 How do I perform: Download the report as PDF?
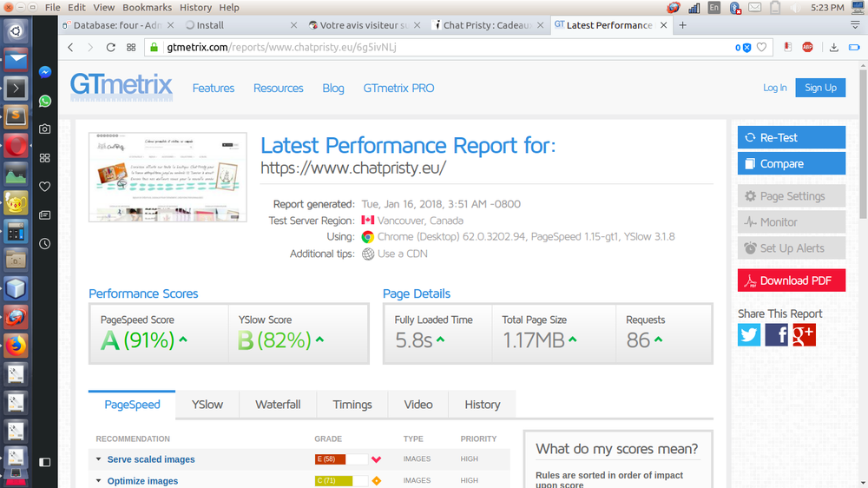pos(791,280)
